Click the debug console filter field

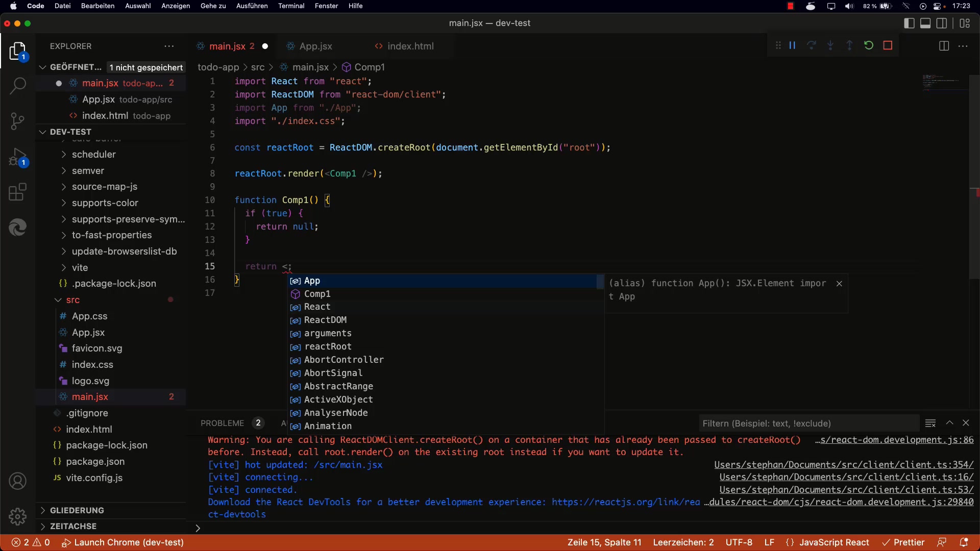(x=808, y=423)
